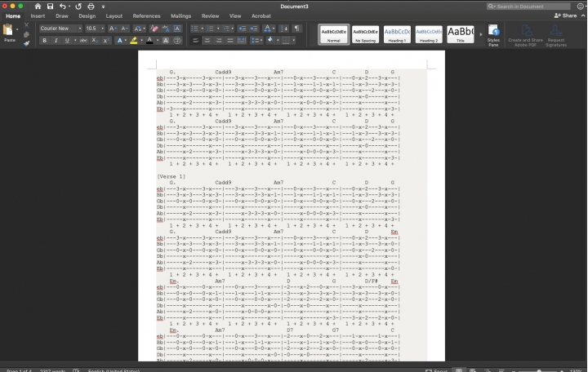Save the document with floppy icon
The height and width of the screenshot is (372, 588).
pos(50,7)
